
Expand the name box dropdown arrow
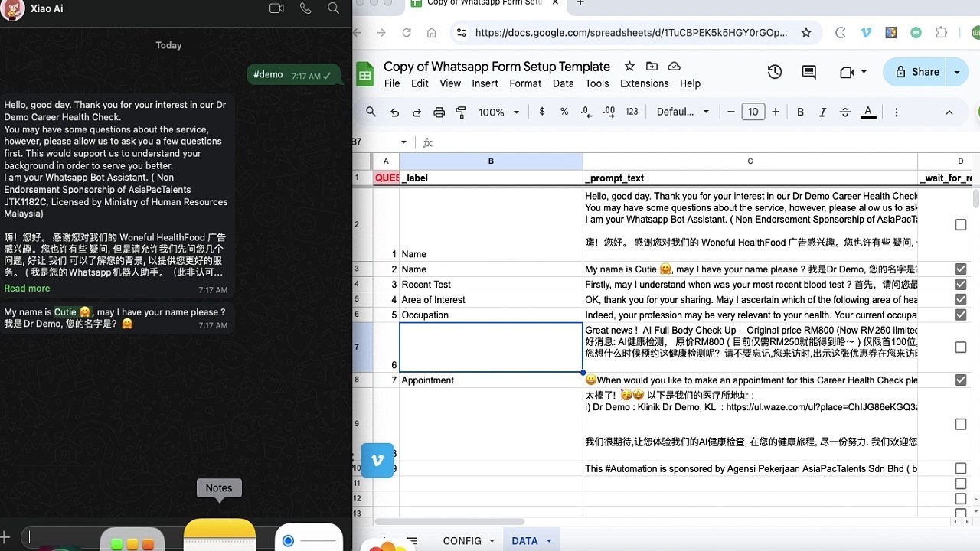click(404, 142)
